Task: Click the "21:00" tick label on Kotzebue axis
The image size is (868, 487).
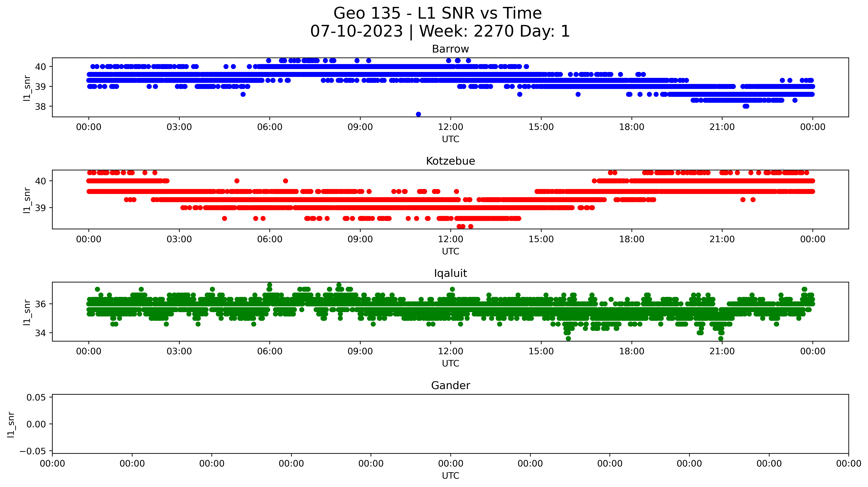Action: click(x=722, y=240)
